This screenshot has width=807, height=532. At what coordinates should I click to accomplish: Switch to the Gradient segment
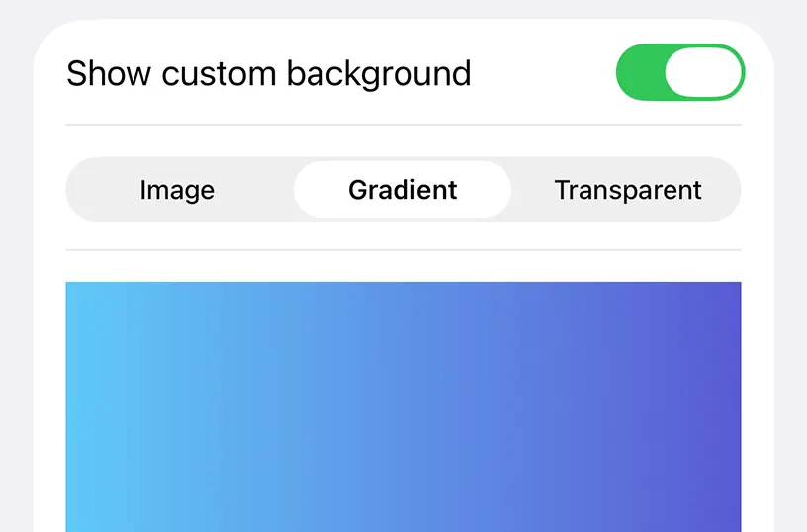click(403, 190)
